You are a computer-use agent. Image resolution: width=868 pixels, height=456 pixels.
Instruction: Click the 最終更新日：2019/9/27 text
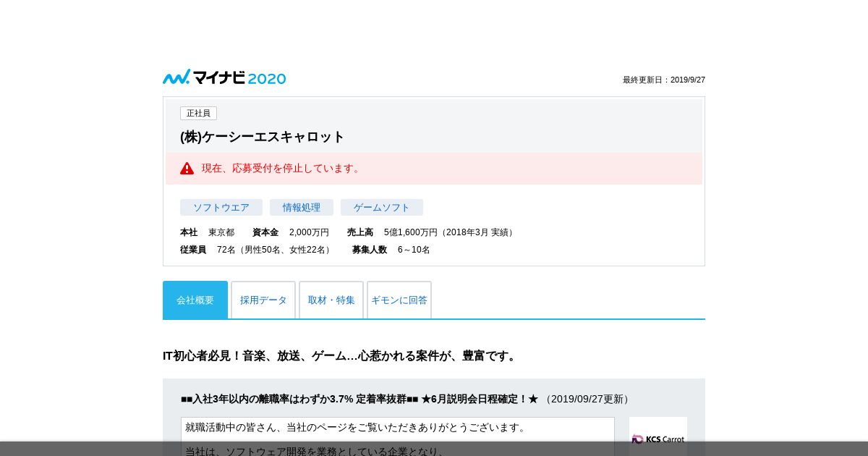click(664, 80)
